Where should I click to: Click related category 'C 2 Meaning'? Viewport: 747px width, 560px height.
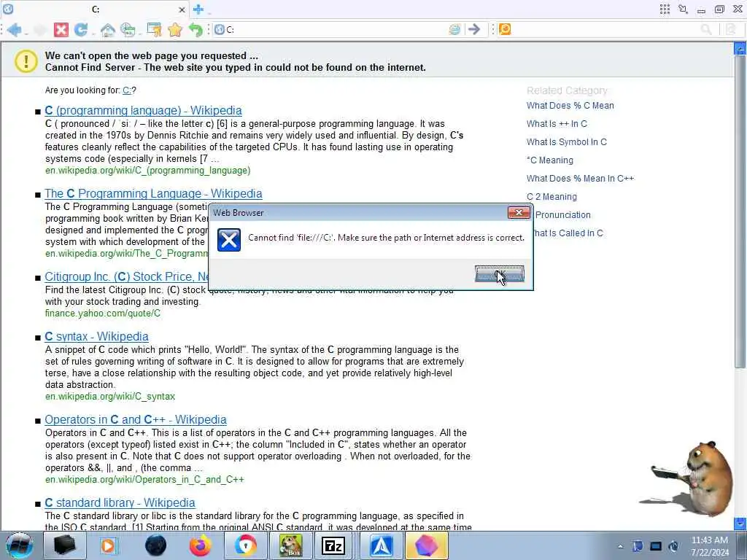pos(551,197)
